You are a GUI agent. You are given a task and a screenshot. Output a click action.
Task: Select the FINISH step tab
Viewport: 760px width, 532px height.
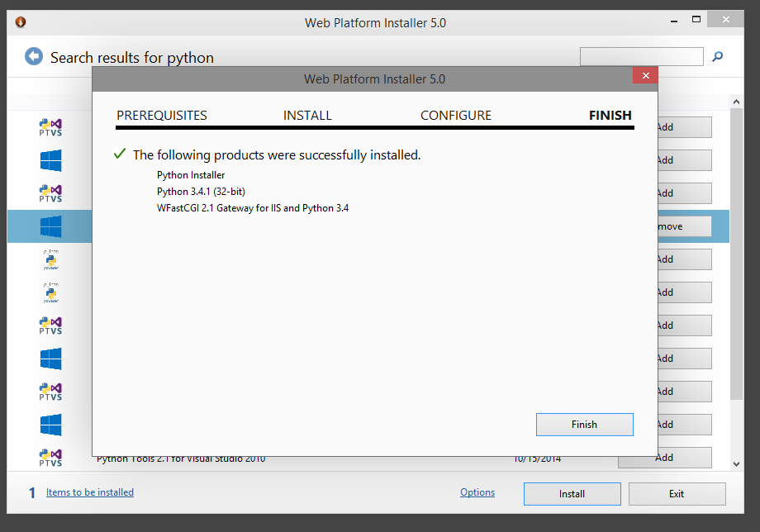pyautogui.click(x=610, y=116)
